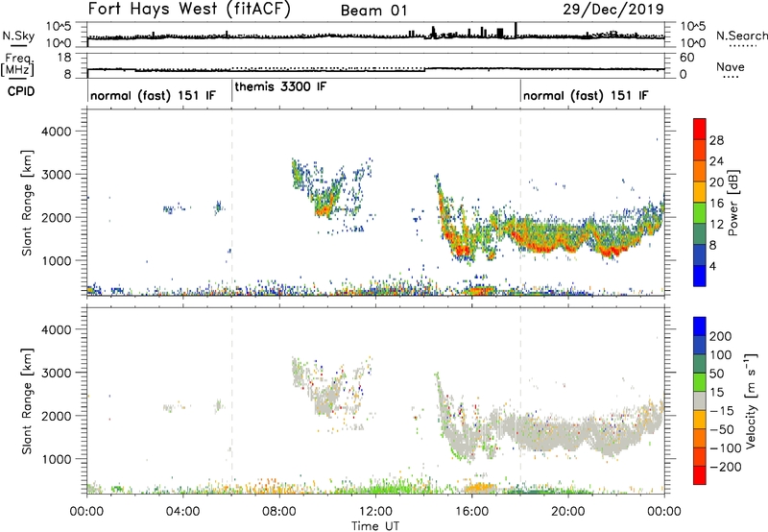Click the 'Power [dB]' color bar label
768x532 pixels.
pyautogui.click(x=732, y=203)
